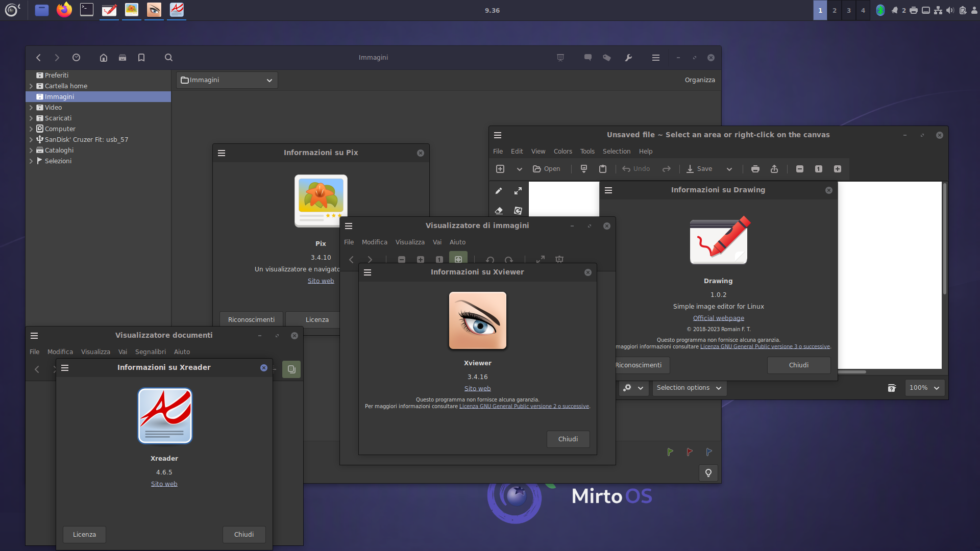Zoom in on image in Visualizzatore di immagini
The image size is (980, 551).
[421, 259]
